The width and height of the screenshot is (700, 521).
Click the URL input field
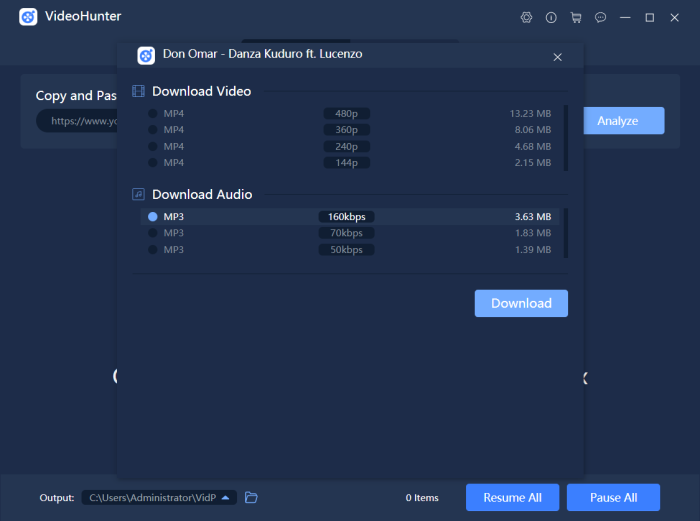pyautogui.click(x=77, y=121)
